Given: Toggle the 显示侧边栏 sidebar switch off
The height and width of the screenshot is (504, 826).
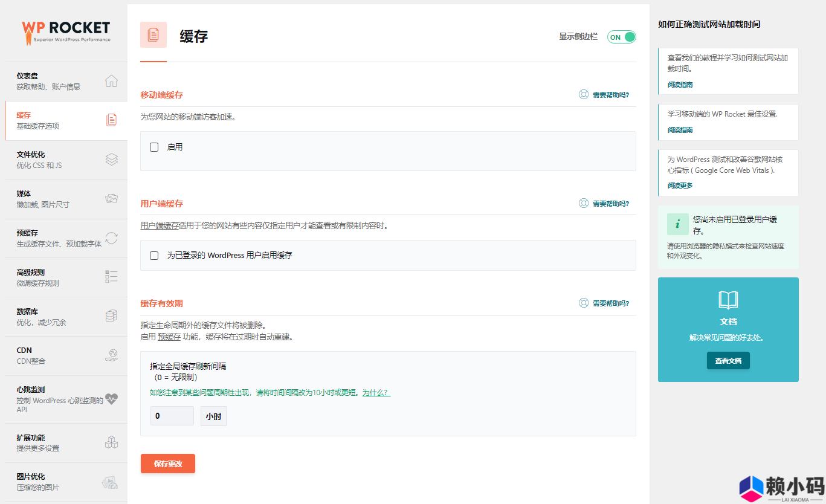Looking at the screenshot, I should tap(622, 37).
